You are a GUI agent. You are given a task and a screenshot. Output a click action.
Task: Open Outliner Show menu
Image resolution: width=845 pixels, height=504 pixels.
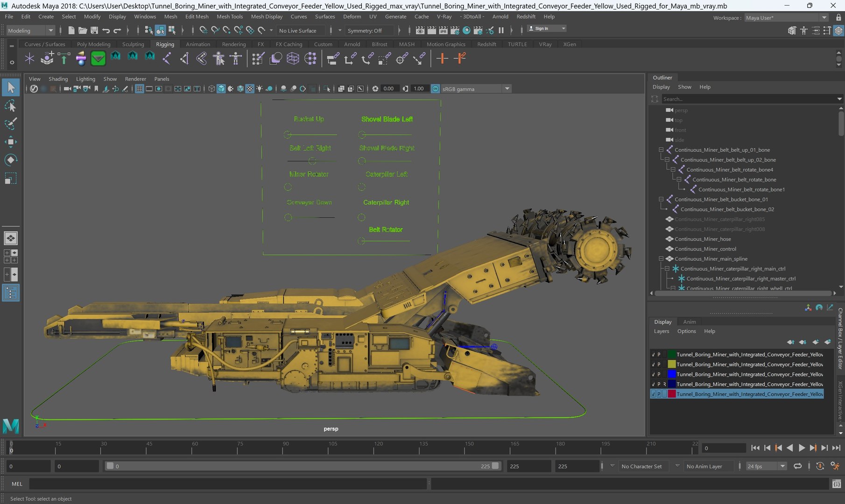[x=684, y=87]
